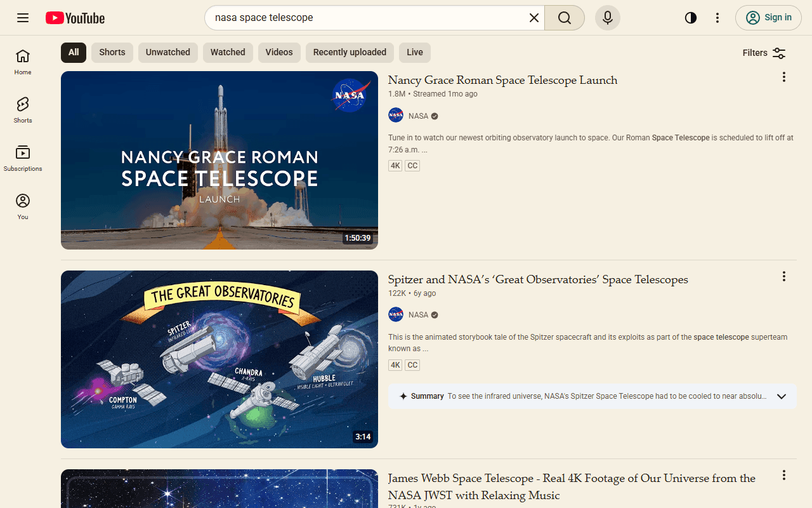This screenshot has height=508, width=812.
Task: Filter results by Watched
Action: 228,53
